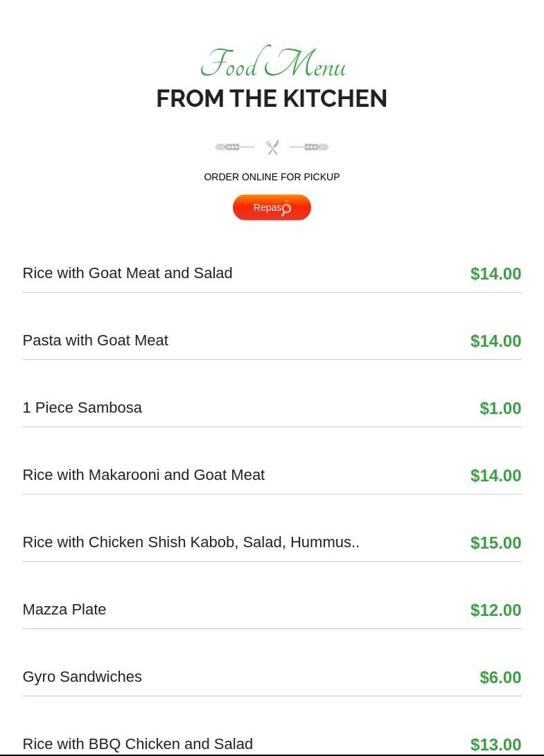This screenshot has height=756, width=544.
Task: Click the ORDER ONLINE FOR PICKUP text
Action: 272,177
